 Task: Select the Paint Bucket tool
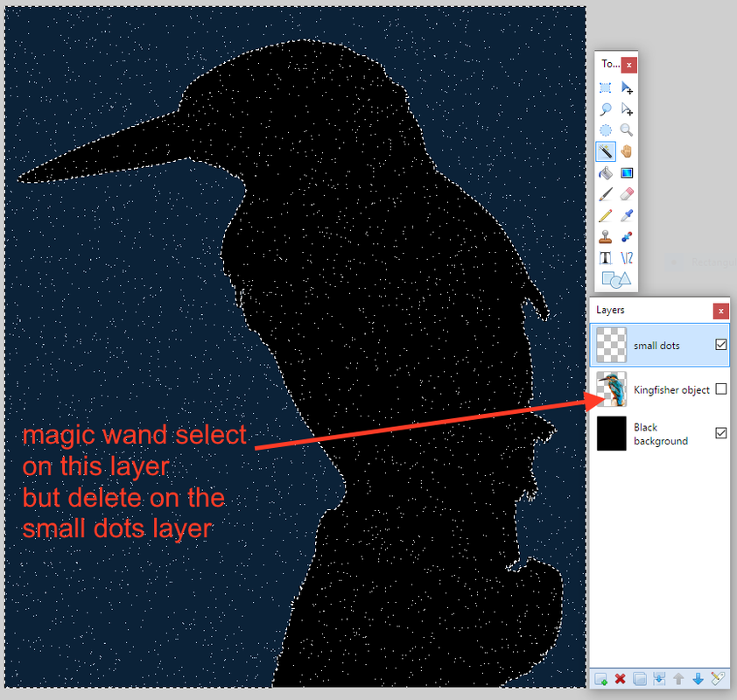(x=606, y=173)
